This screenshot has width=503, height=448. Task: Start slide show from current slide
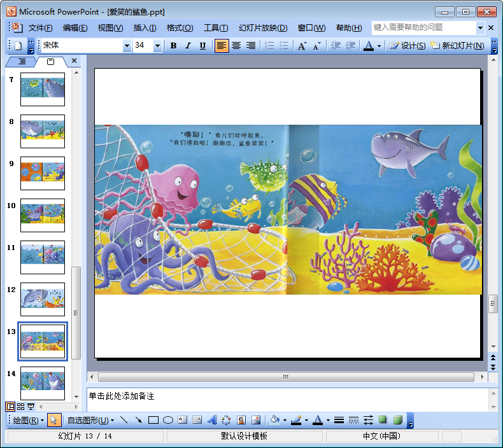pos(31,407)
